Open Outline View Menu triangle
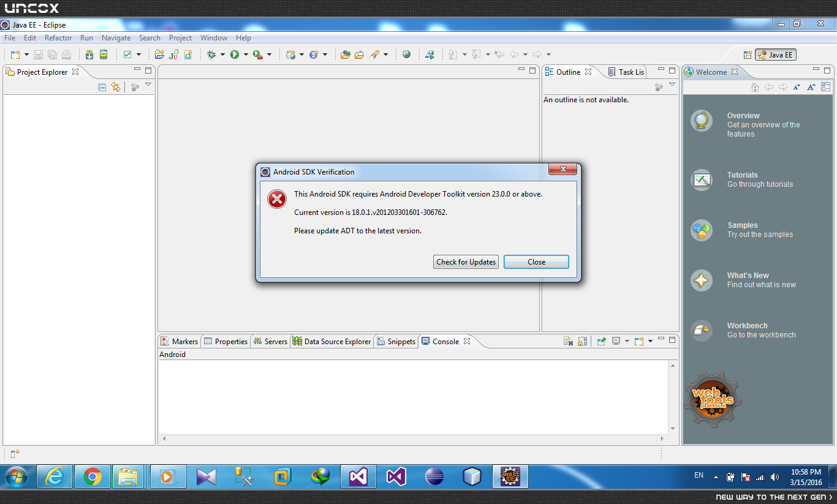Screen dimensions: 837x504 coord(672,85)
